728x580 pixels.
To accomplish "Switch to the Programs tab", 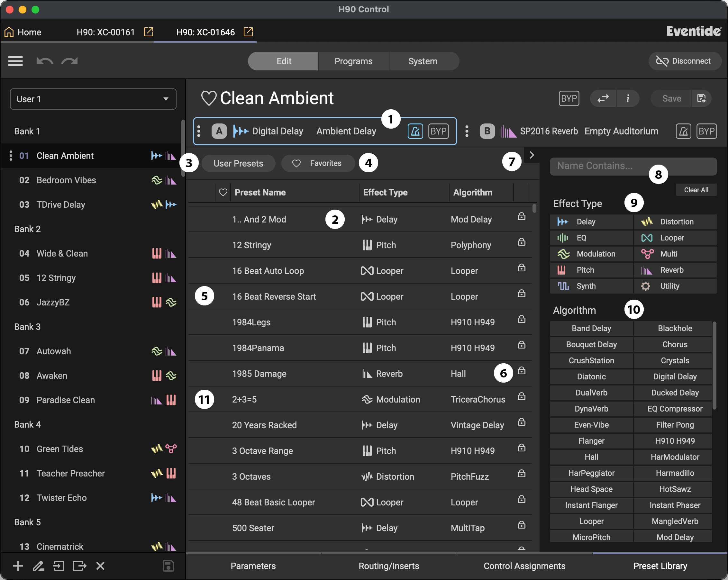I will (353, 61).
